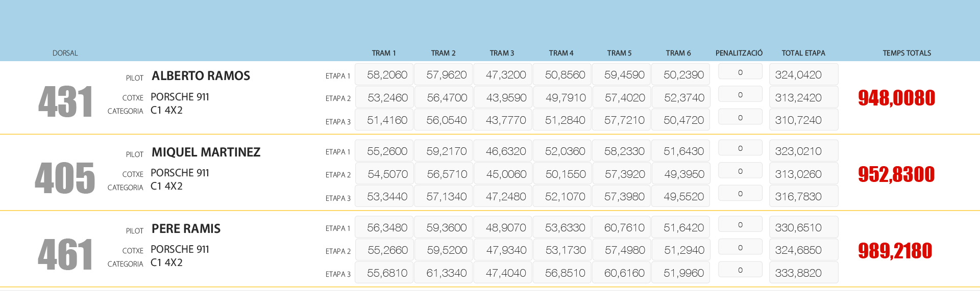Click the red total time 948,0080

click(x=896, y=98)
